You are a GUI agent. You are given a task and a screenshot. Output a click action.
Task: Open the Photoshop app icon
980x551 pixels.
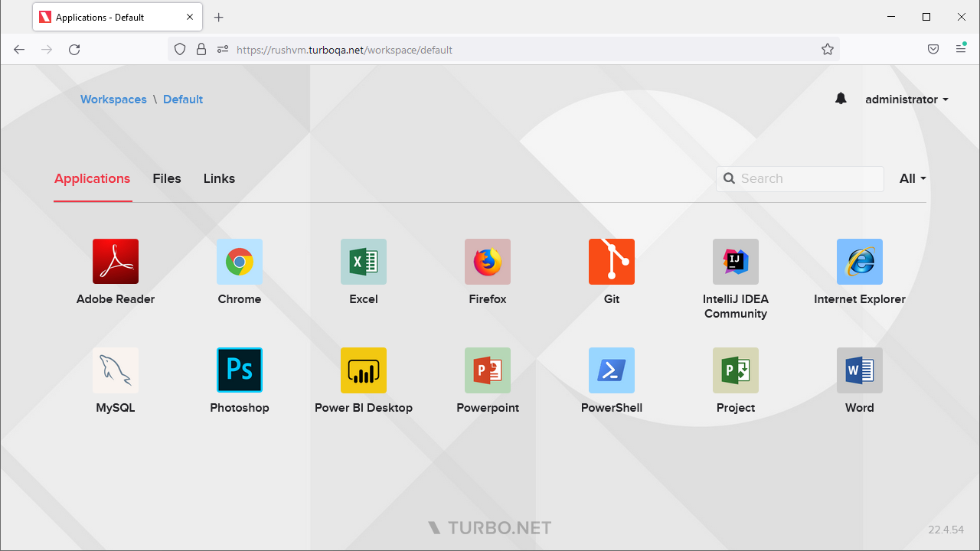[x=240, y=370]
